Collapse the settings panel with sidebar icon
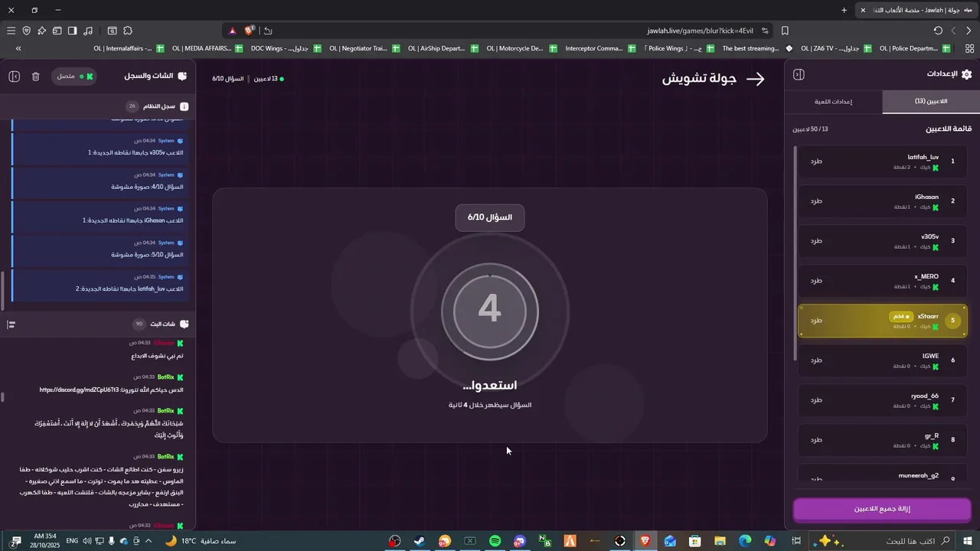The image size is (980, 551). (799, 74)
